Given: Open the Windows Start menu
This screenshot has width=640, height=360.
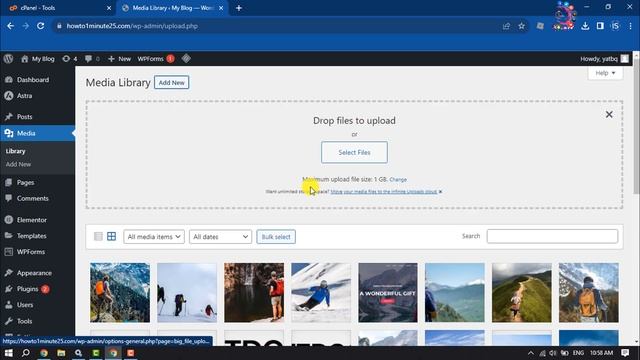Looking at the screenshot, I should coord(8,353).
